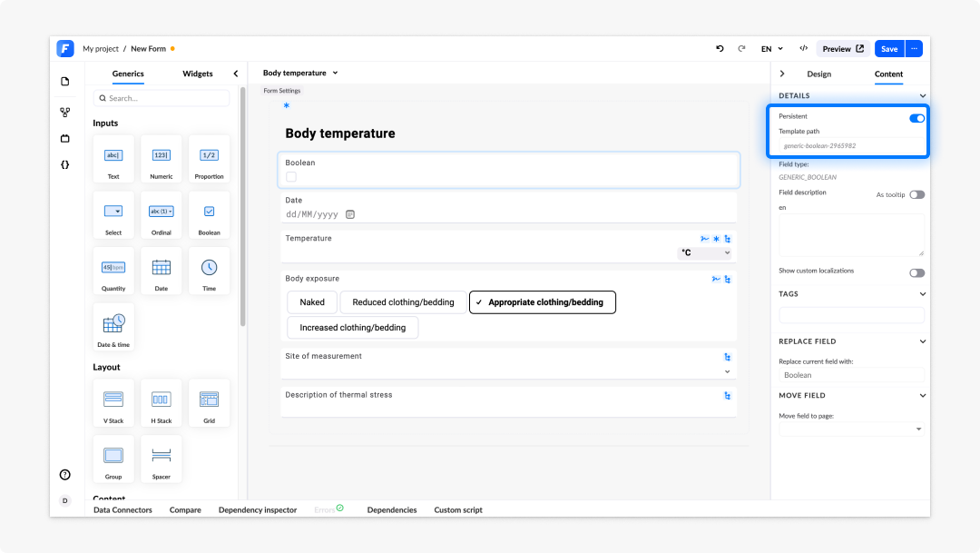Switch to the Design tab
Image resolution: width=980 pixels, height=553 pixels.
tap(818, 74)
